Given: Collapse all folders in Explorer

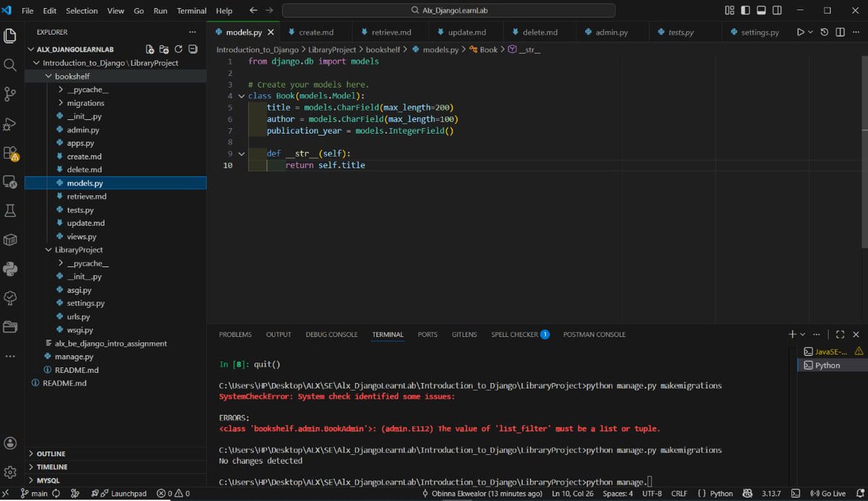Looking at the screenshot, I should point(192,49).
